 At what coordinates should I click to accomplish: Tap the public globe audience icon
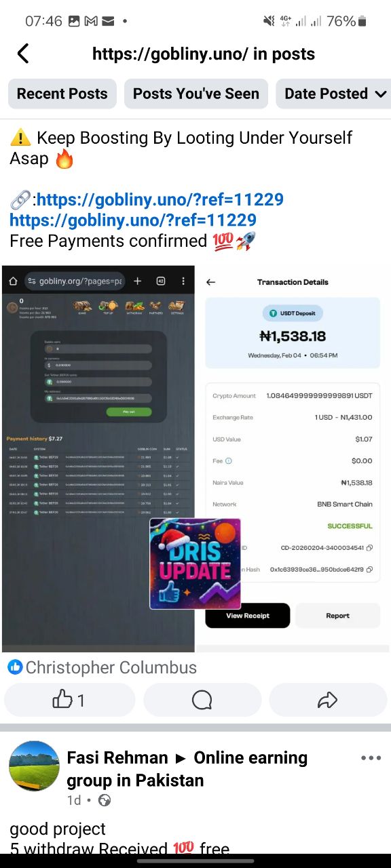[x=105, y=800]
